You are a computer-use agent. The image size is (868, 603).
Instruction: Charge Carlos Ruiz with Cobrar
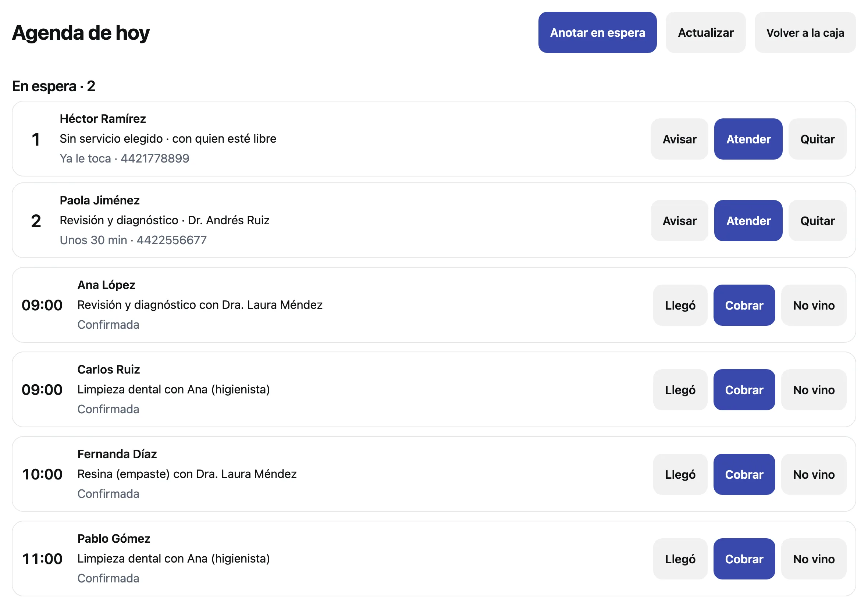(744, 390)
